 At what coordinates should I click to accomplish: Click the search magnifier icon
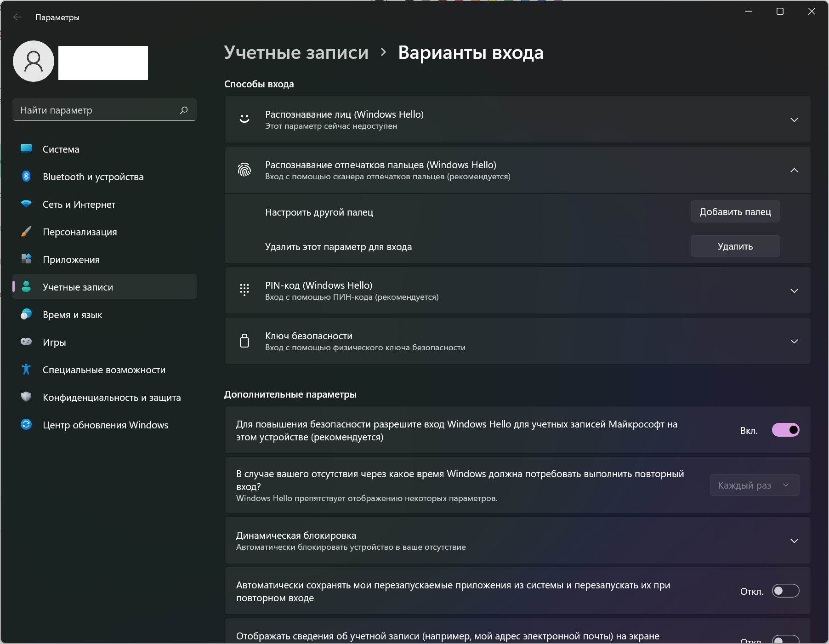point(184,110)
